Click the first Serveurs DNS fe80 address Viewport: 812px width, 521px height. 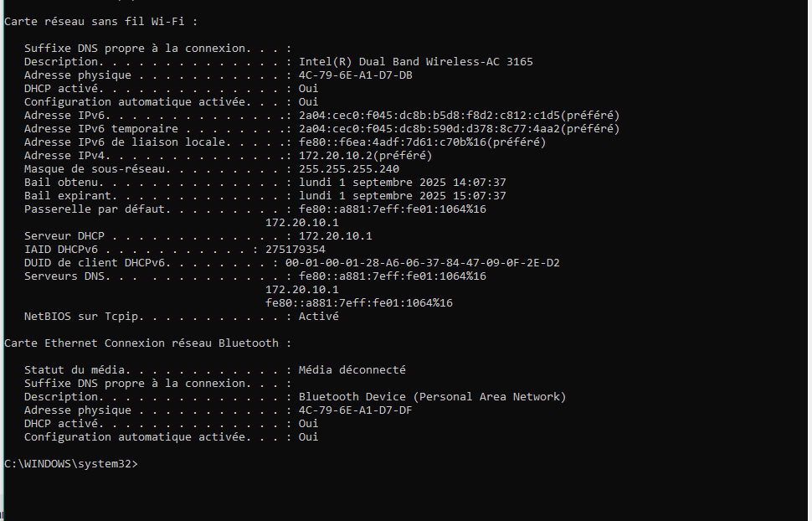(x=392, y=276)
